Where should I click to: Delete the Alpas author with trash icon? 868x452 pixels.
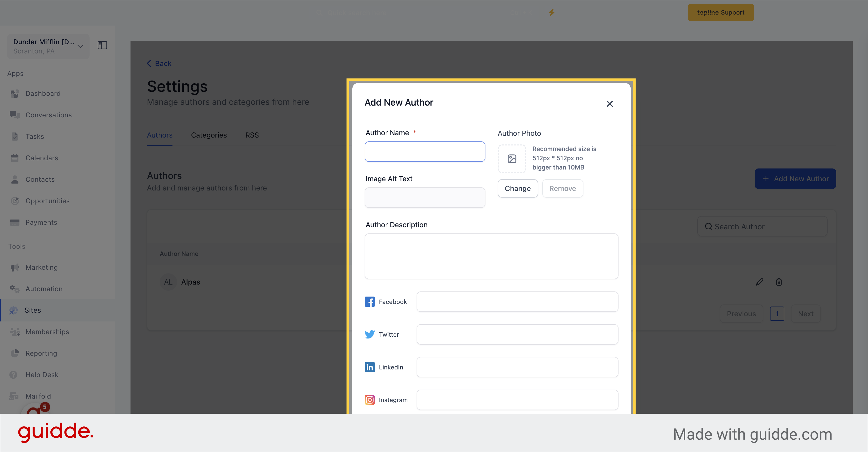click(x=779, y=282)
